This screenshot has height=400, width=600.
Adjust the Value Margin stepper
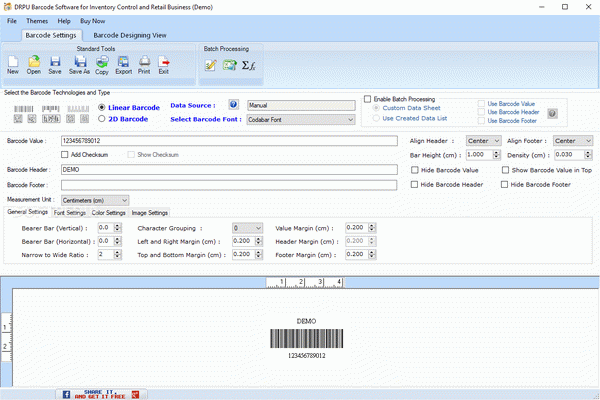[x=372, y=228]
